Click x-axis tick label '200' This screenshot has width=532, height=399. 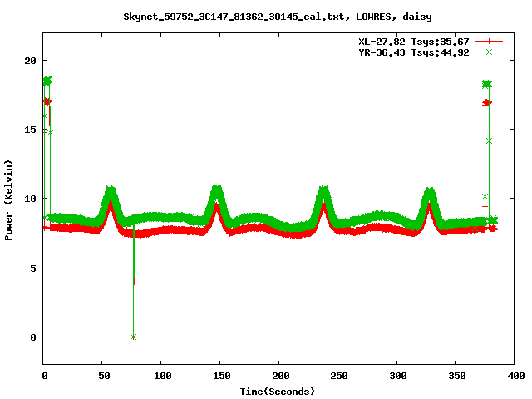281,376
